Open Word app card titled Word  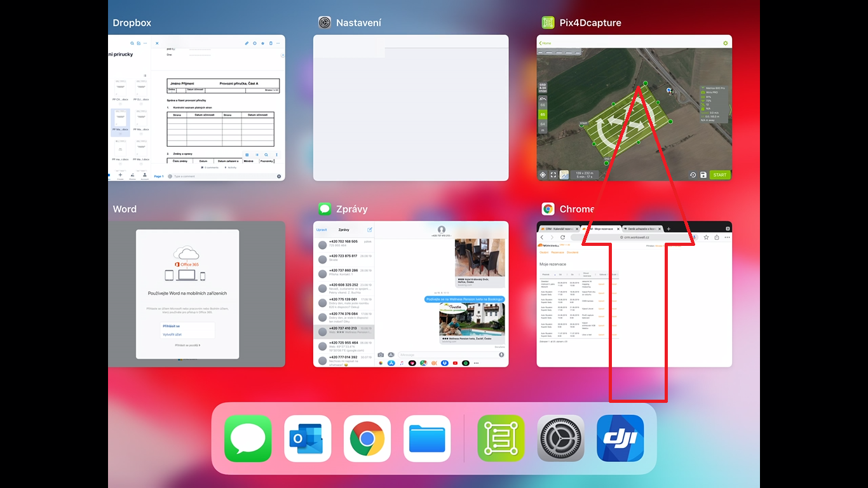(196, 294)
